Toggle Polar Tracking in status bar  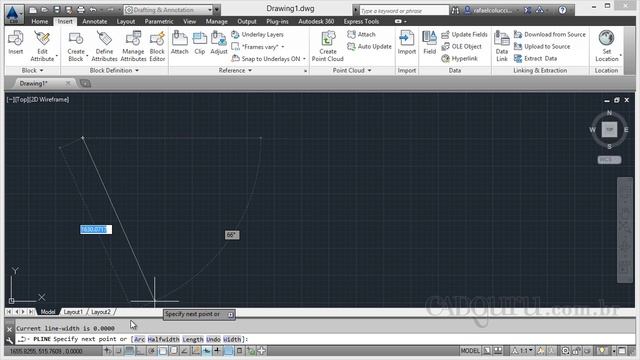[x=151, y=351]
